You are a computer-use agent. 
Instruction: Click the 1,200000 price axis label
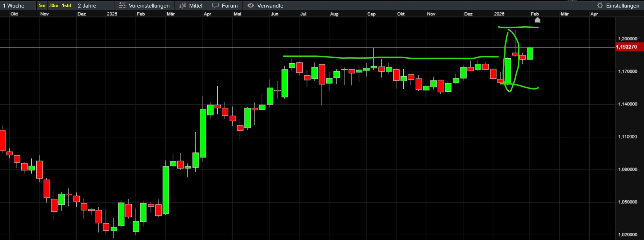coord(627,39)
